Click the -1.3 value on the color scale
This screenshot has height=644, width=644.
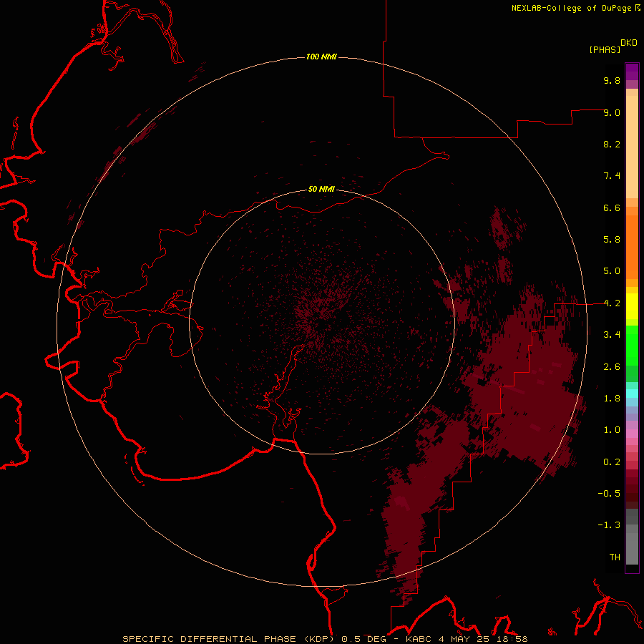(x=609, y=525)
